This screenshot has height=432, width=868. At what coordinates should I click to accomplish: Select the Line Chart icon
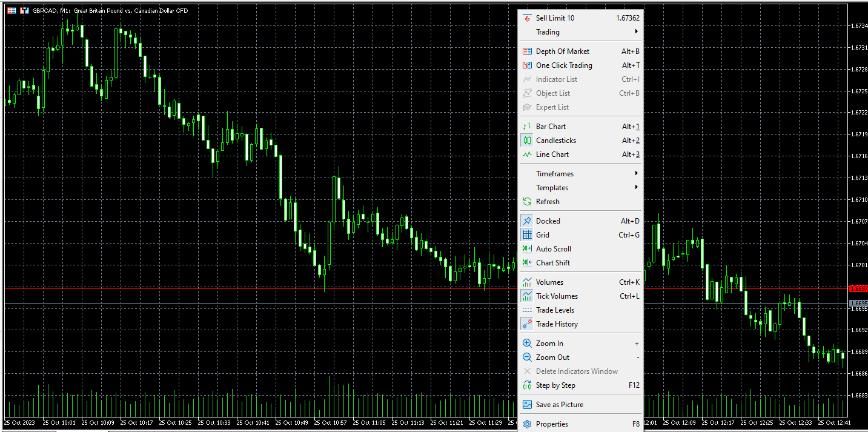point(527,155)
